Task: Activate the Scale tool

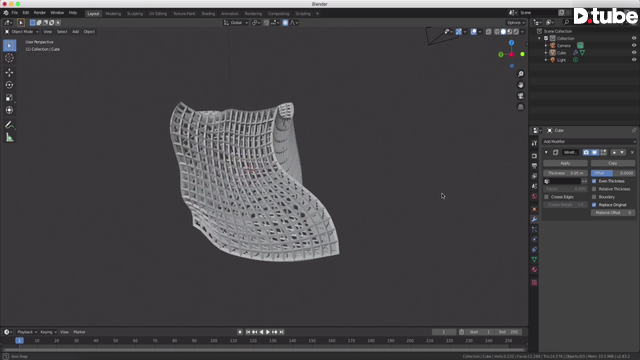Action: tap(9, 98)
